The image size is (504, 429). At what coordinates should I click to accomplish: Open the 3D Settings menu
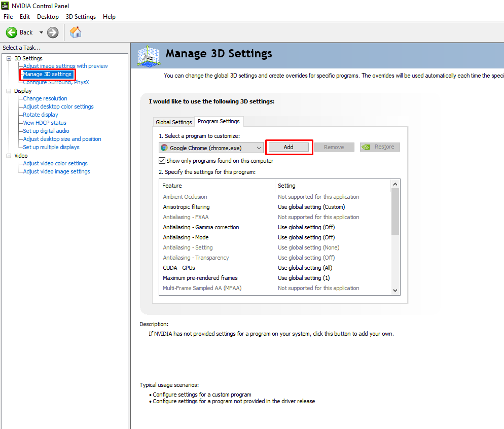point(81,17)
